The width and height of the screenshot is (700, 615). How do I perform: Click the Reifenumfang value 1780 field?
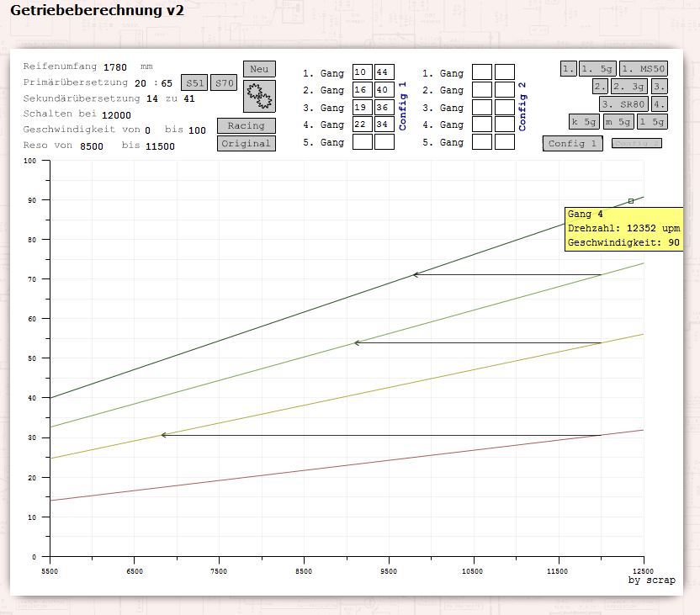click(115, 66)
